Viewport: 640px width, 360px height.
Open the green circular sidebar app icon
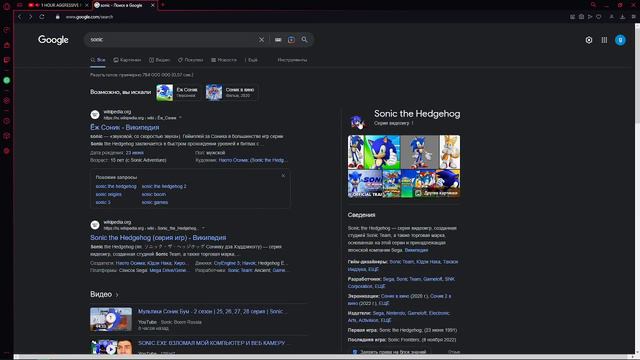(7, 80)
